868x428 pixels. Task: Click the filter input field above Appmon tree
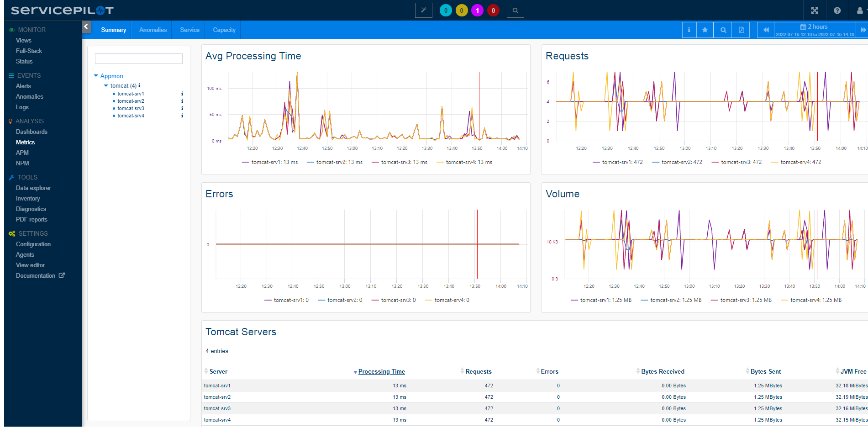[x=139, y=58]
